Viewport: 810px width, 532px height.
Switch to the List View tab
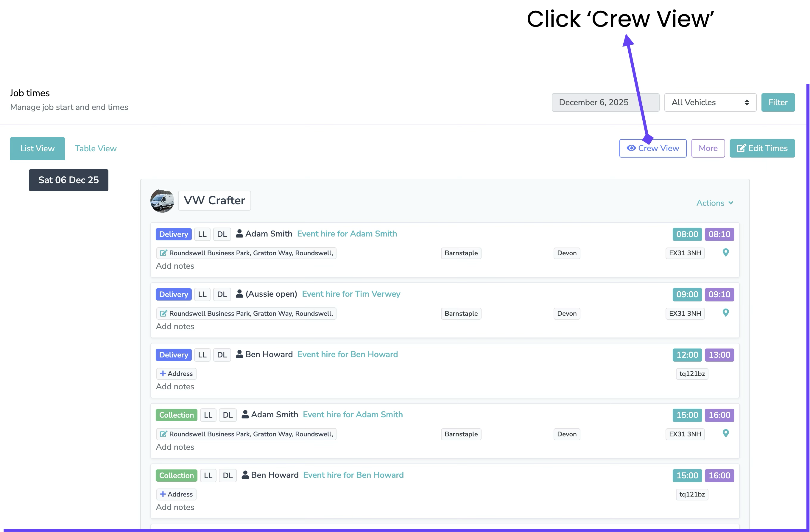coord(38,149)
